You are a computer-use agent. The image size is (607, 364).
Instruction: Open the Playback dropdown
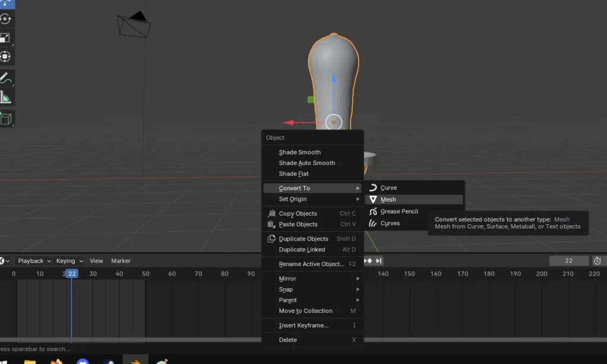33,261
